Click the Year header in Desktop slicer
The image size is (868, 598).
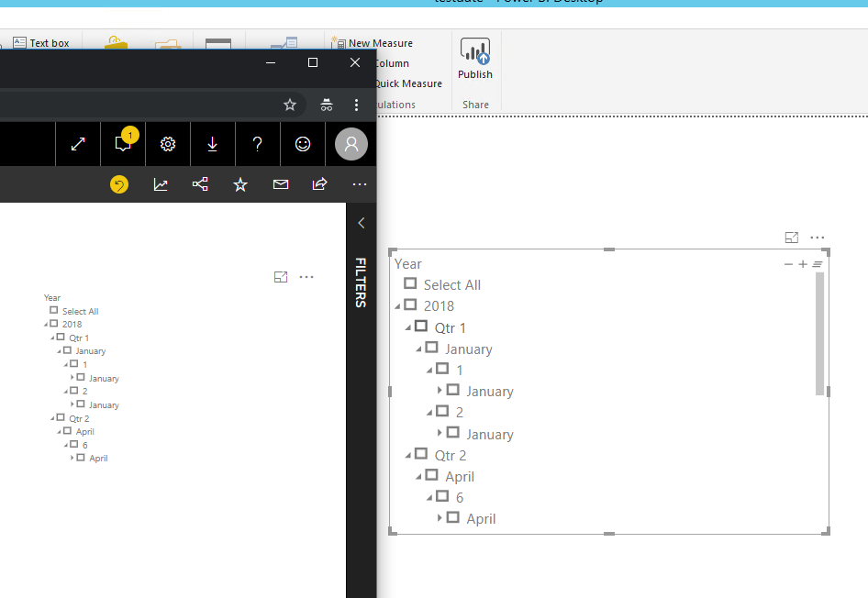pyautogui.click(x=408, y=264)
